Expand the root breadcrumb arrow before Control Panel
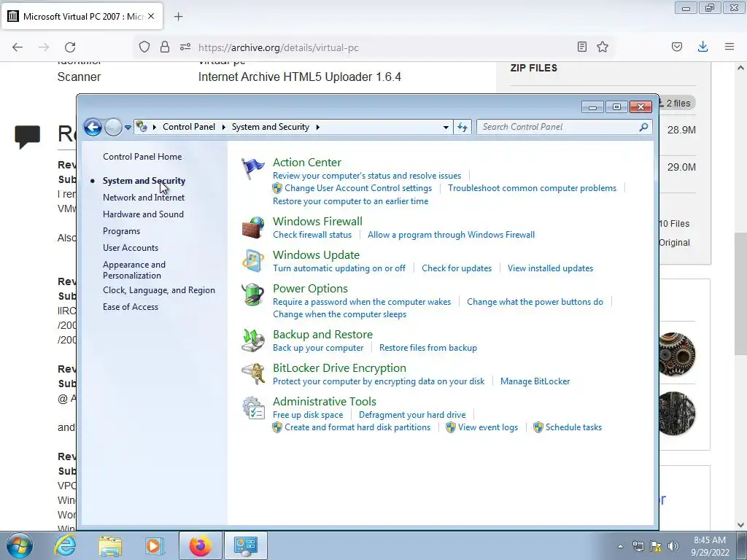 155,127
